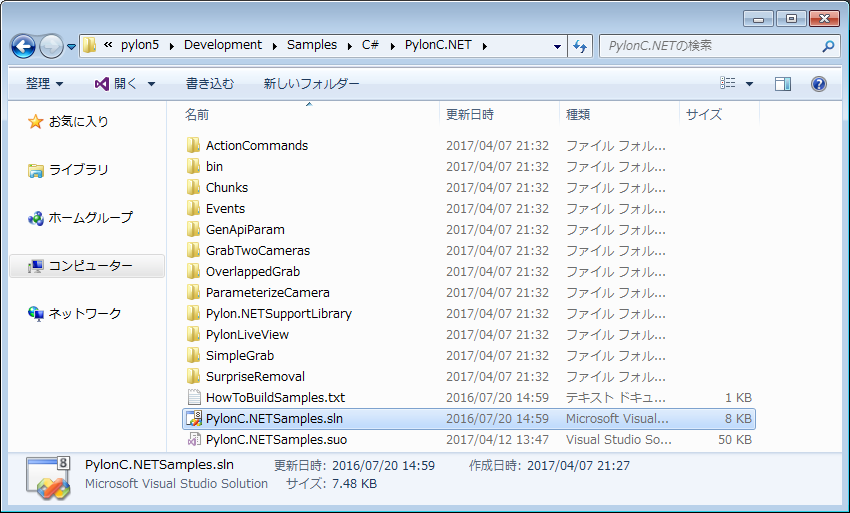Screen dimensions: 850x513
Task: Click the refresh icon beside the address bar
Action: tap(580, 47)
